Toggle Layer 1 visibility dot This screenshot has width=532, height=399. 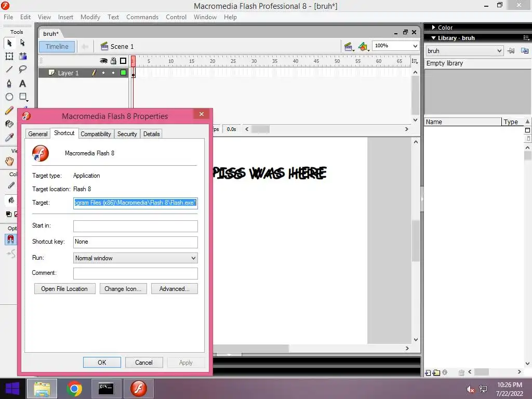pyautogui.click(x=103, y=73)
